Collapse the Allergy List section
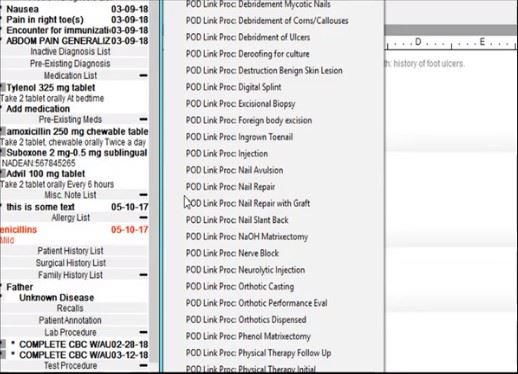This screenshot has height=374, width=518. tap(143, 218)
